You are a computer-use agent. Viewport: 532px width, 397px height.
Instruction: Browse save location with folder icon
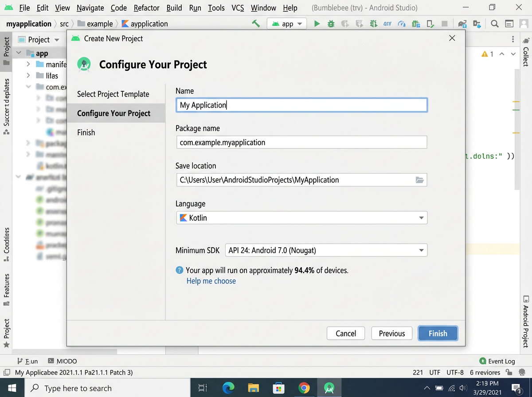(x=419, y=180)
